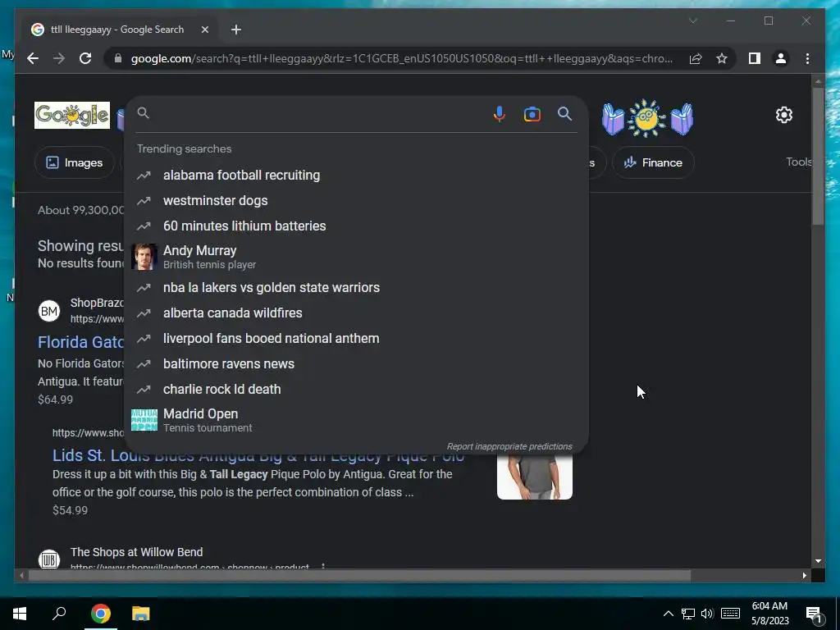Bookmark this tab with star icon

pos(722,58)
